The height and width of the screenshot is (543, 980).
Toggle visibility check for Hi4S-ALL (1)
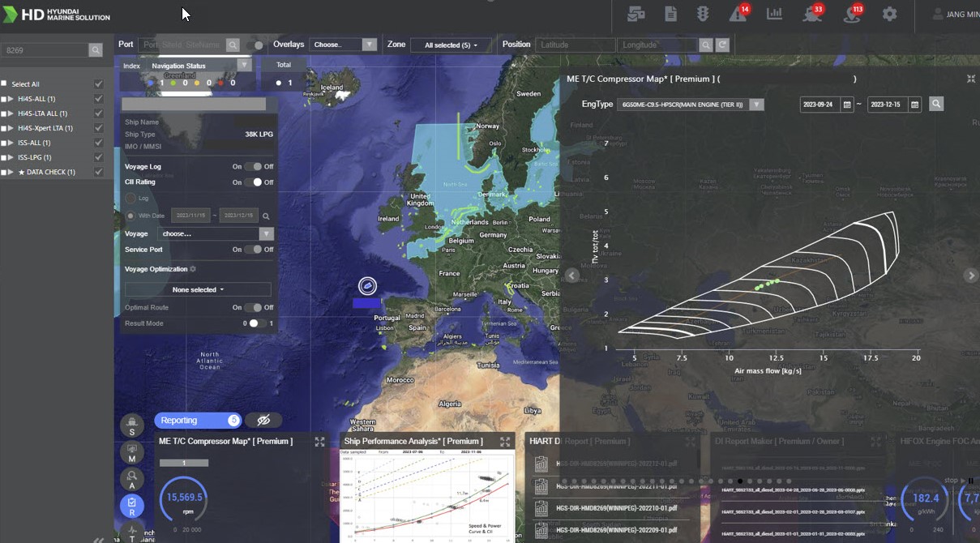(99, 99)
